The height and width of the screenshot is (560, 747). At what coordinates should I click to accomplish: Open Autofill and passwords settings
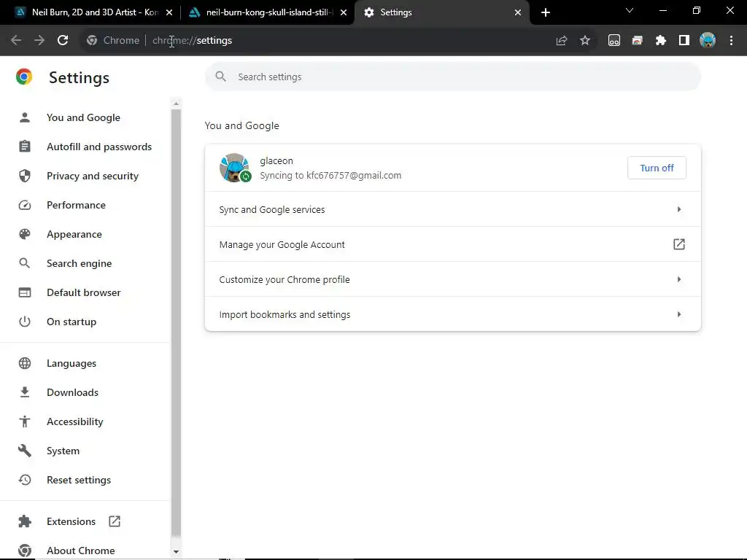(x=85, y=147)
